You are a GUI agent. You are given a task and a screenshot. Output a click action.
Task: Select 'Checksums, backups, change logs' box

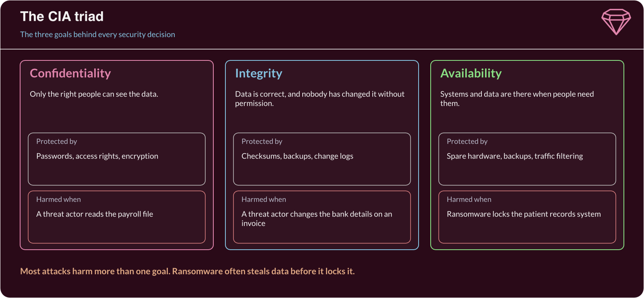322,159
